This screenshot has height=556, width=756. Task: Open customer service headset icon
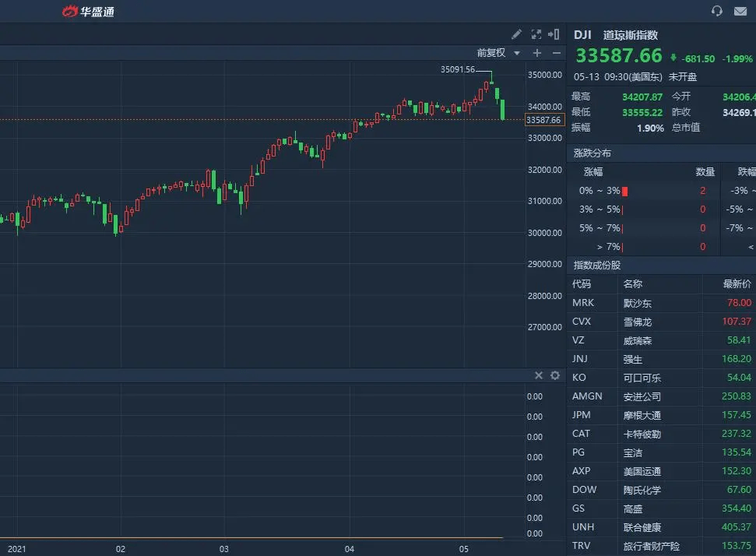point(717,11)
